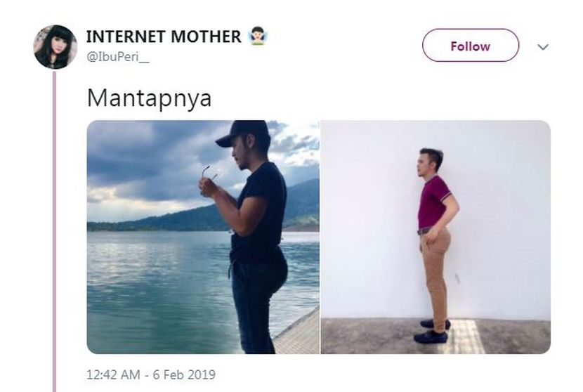Open the right white-wall photo

click(435, 237)
